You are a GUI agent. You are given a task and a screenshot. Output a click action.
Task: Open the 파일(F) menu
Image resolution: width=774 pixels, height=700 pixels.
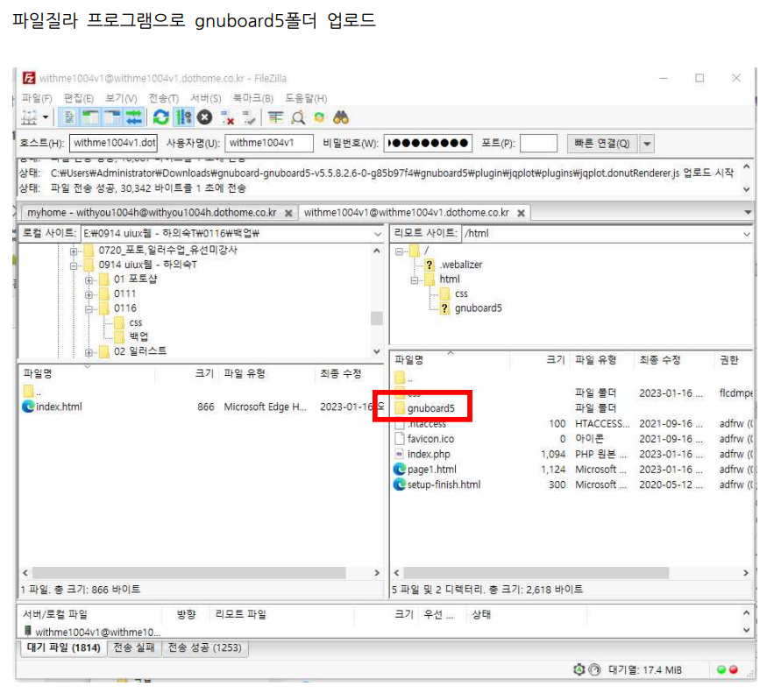click(37, 98)
